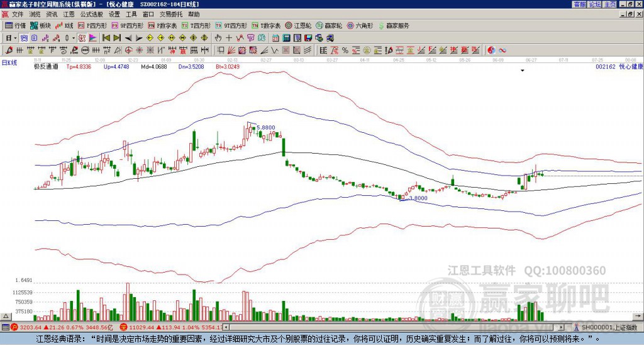Open the 9P四方形 tool
This screenshot has width=644, height=345.
(x=128, y=25)
